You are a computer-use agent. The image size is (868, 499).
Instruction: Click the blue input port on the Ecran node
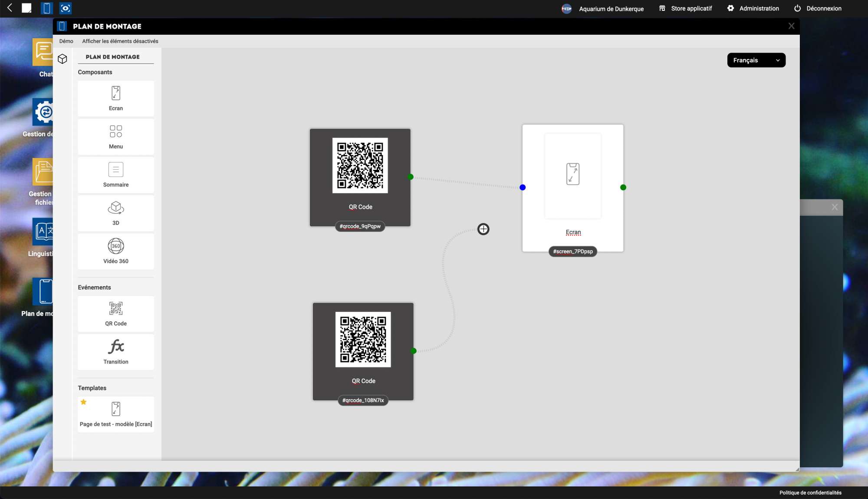coord(523,188)
